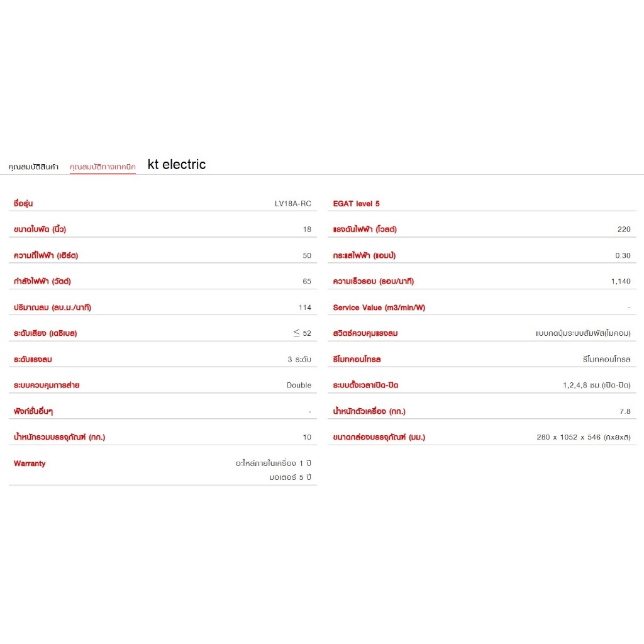644x644 pixels.
Task: Click the 3 ระดับ wind level value
Action: [x=299, y=359]
